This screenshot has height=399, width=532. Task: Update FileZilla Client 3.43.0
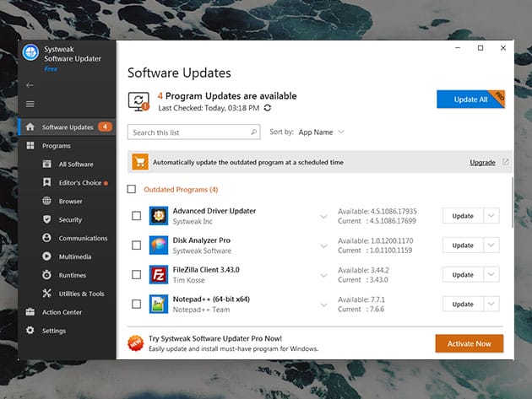tap(463, 275)
